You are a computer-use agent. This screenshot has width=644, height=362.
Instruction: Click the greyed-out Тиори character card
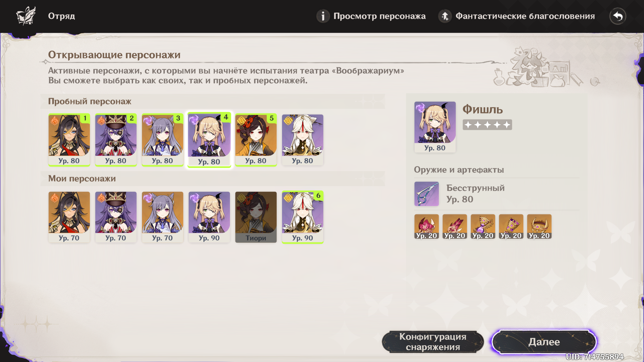coord(256,217)
